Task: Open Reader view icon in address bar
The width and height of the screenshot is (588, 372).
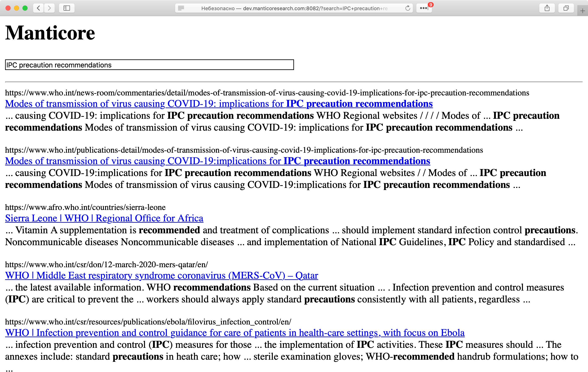Action: 181,8
